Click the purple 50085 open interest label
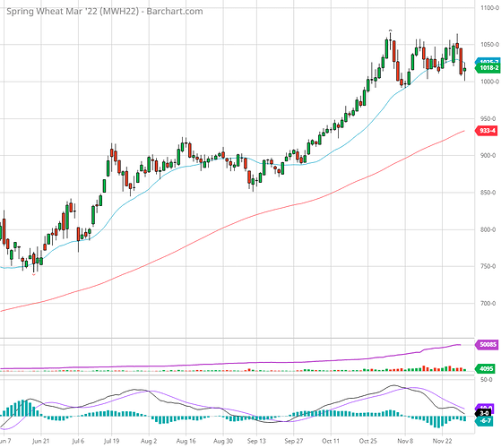The width and height of the screenshot is (501, 448). tap(487, 345)
